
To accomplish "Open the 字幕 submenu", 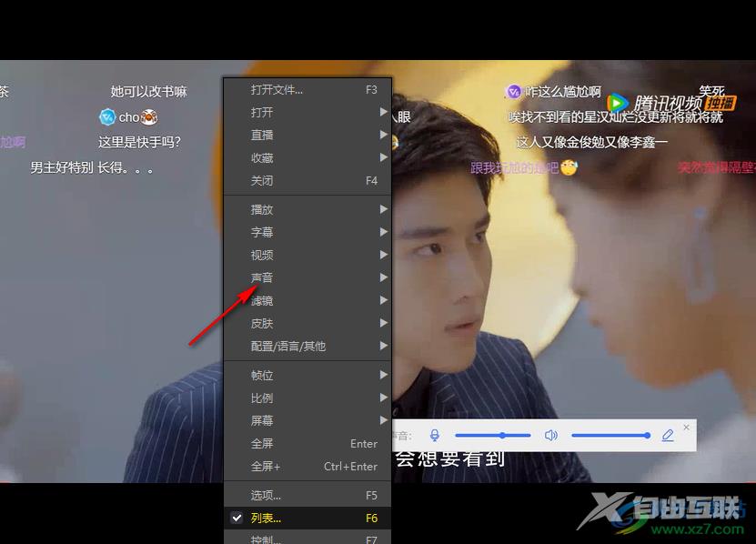I will pyautogui.click(x=307, y=232).
